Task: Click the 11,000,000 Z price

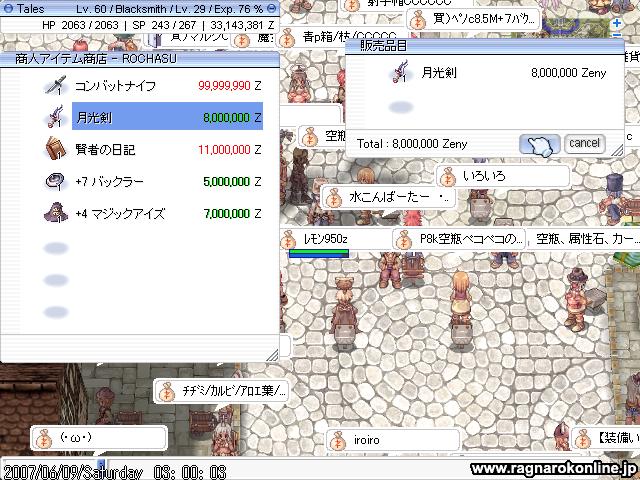Action: 229,149
